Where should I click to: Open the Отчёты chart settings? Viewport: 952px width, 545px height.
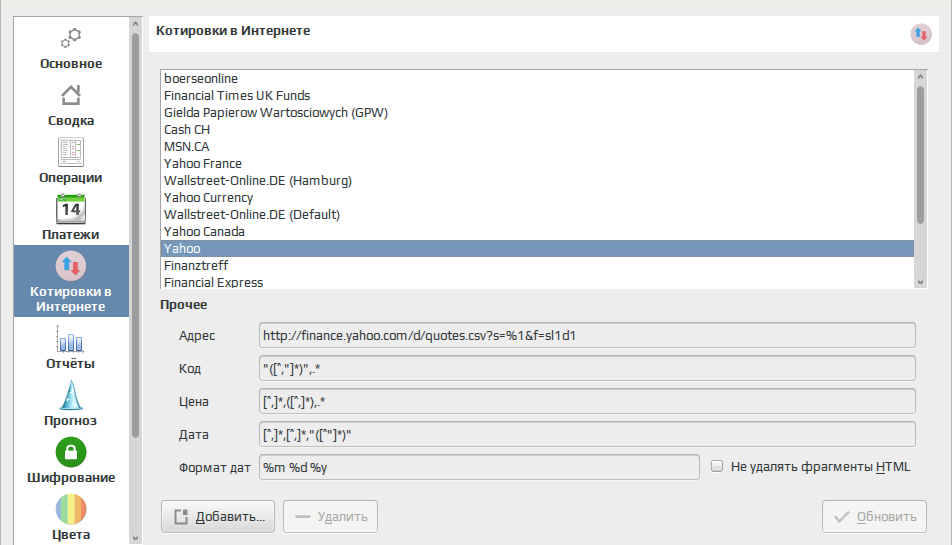point(71,348)
